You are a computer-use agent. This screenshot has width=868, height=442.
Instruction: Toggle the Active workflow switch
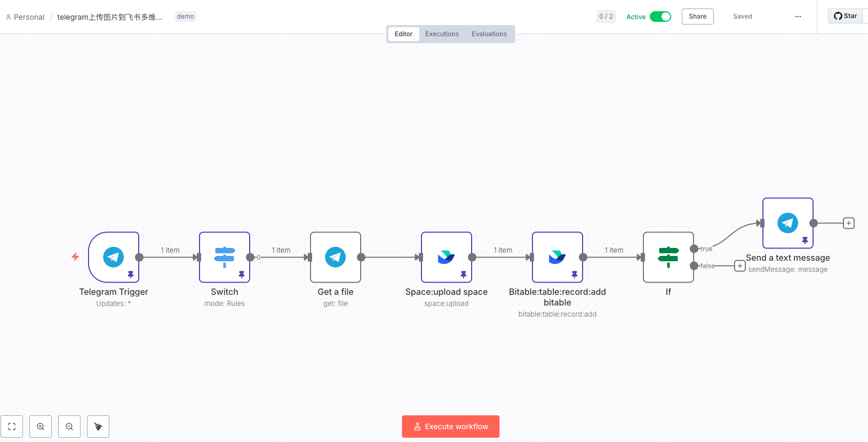pos(660,17)
